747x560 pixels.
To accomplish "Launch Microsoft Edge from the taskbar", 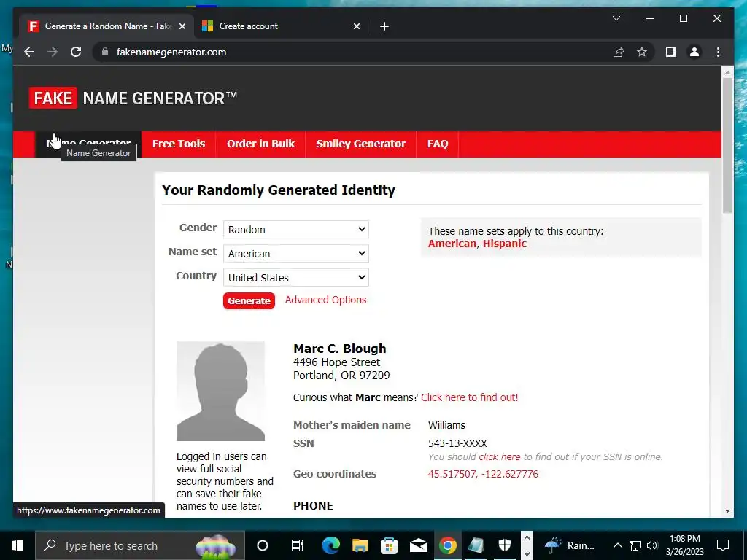I will tap(330, 545).
